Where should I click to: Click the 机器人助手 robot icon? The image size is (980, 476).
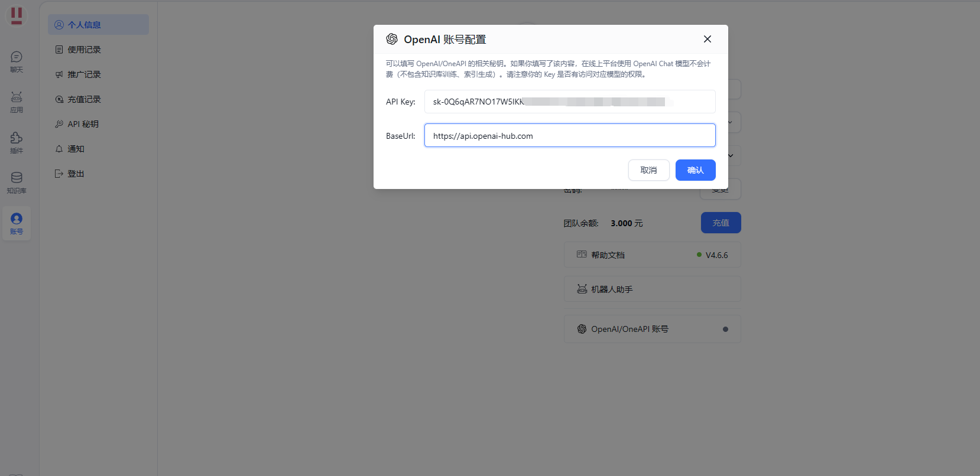click(x=582, y=289)
